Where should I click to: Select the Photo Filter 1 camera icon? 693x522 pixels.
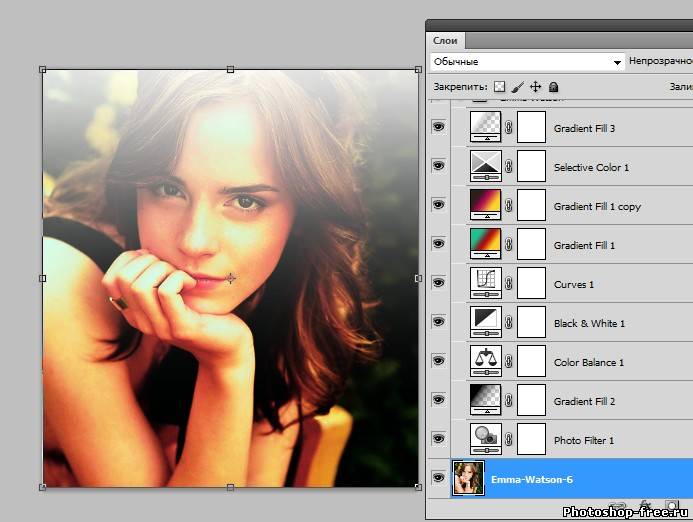click(485, 439)
